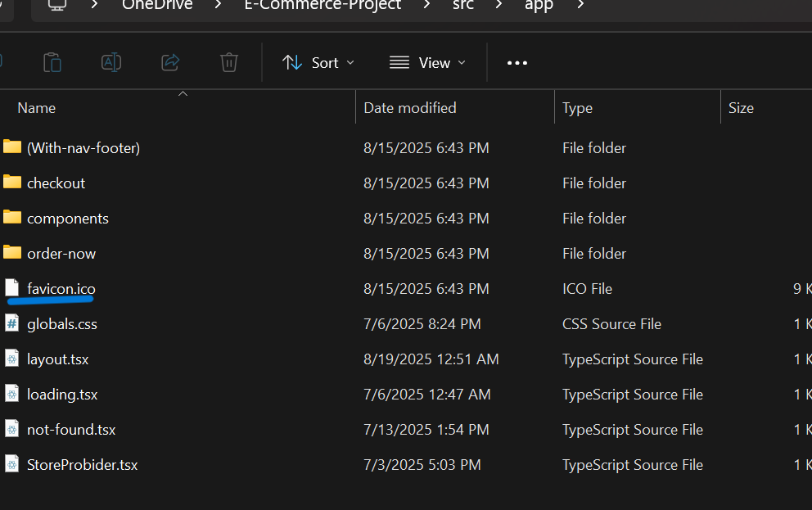
Task: Open the See more ellipsis menu
Action: coord(517,62)
